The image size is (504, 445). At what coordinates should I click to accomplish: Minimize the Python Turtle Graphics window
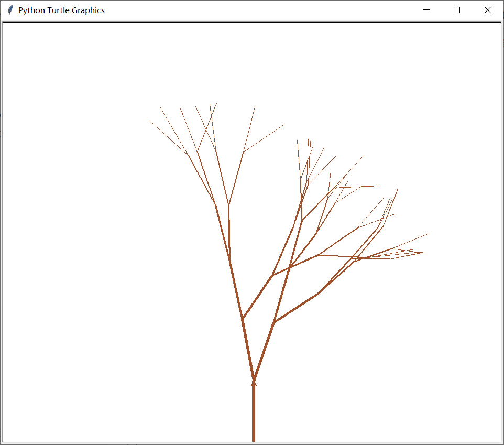click(426, 10)
